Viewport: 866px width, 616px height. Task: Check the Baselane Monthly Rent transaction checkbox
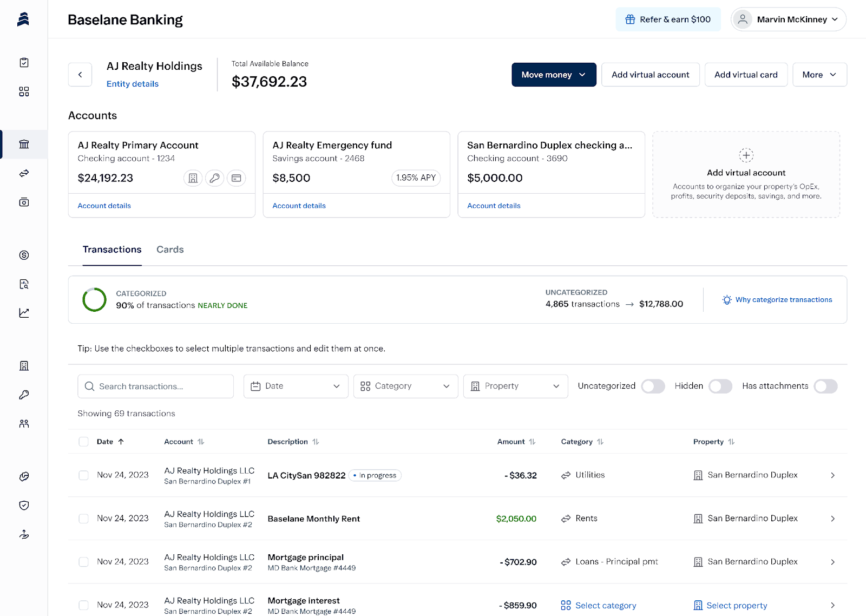click(x=83, y=519)
